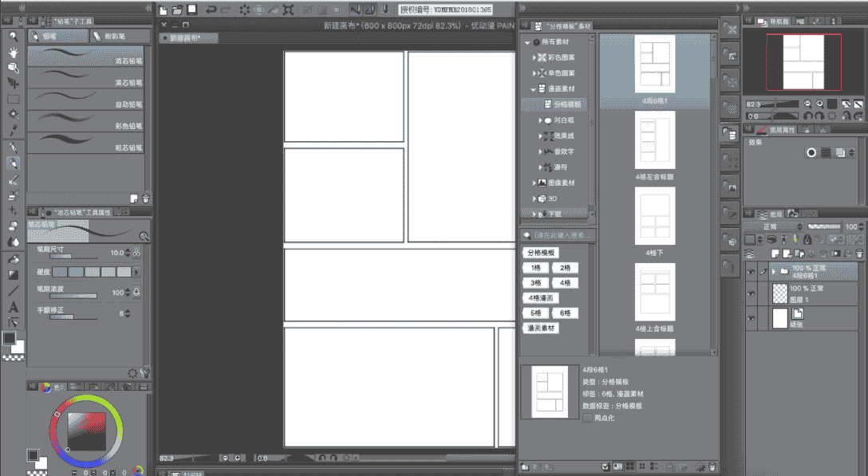The height and width of the screenshot is (476, 868).
Task: Adjust the 笔刷浓度 density slider
Action: (x=73, y=296)
